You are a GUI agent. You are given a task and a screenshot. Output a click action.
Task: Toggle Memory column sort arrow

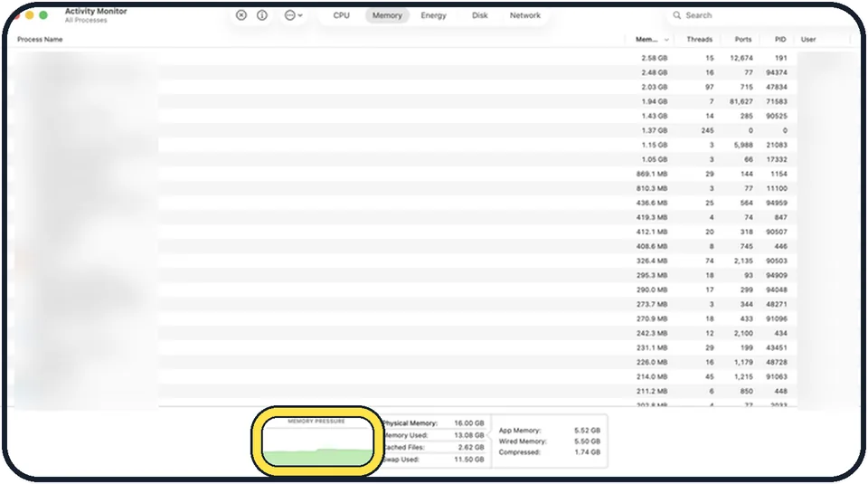click(x=666, y=40)
